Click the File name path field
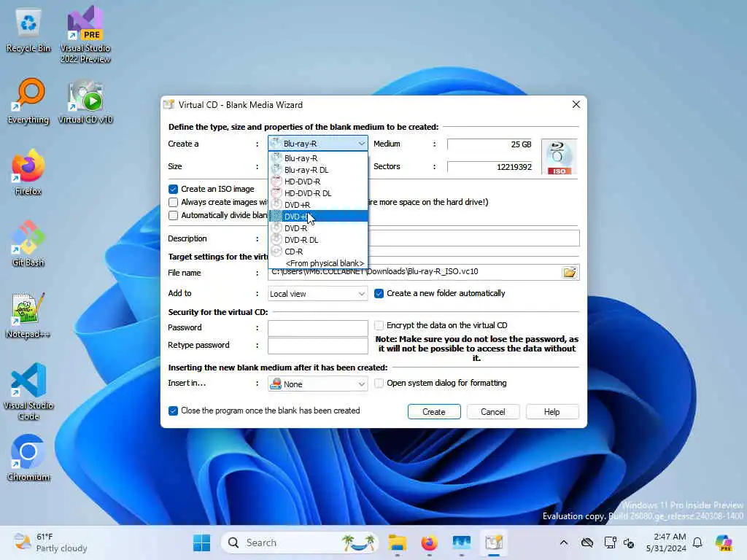 [414, 272]
